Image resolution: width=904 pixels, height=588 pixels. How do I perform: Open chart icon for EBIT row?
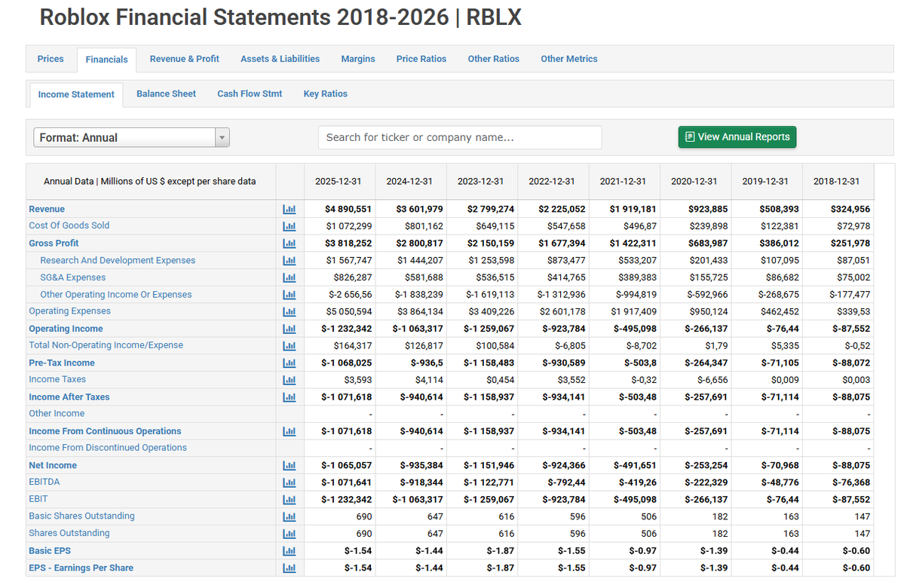290,499
